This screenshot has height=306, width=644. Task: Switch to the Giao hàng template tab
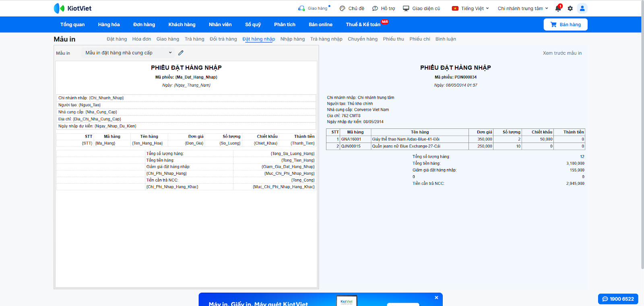(x=168, y=39)
